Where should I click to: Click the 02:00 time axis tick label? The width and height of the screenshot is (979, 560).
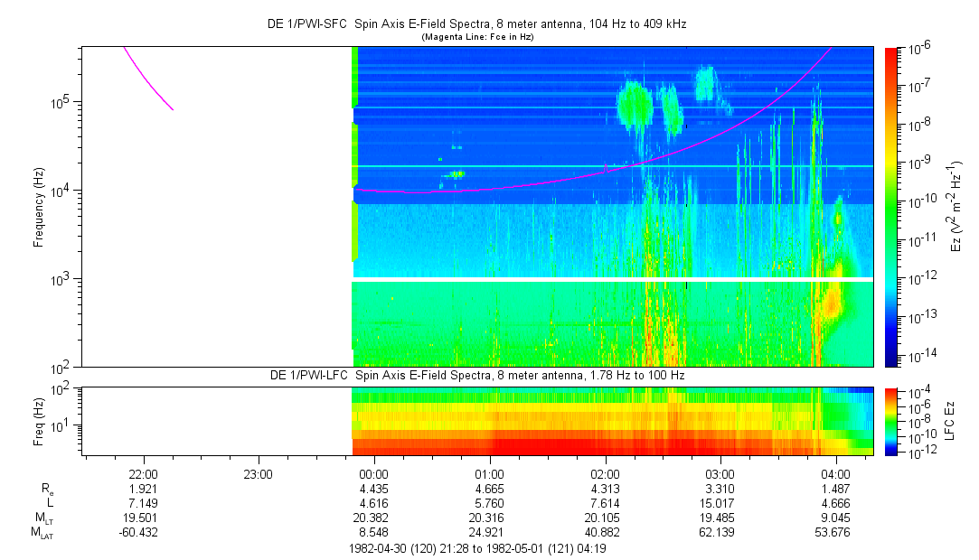coord(605,473)
